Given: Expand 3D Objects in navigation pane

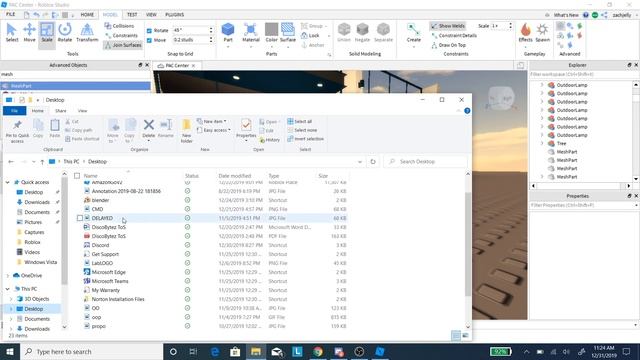Looking at the screenshot, I should tap(11, 299).
